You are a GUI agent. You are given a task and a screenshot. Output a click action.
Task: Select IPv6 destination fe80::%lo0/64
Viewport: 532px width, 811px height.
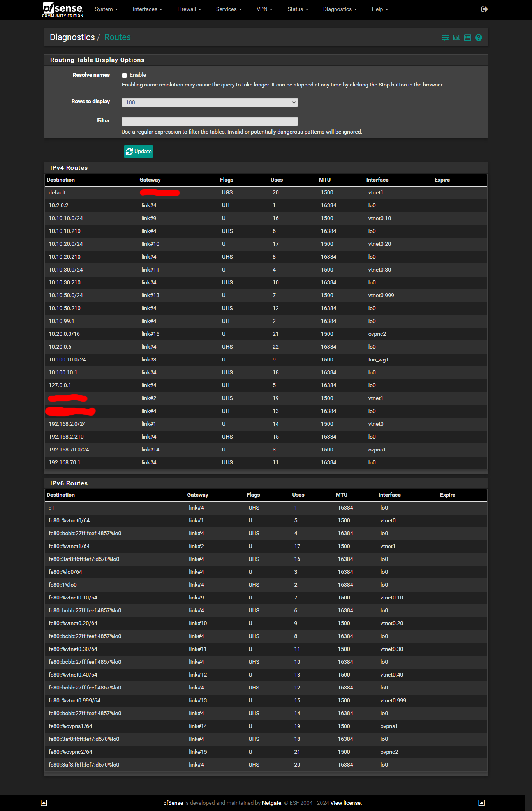click(65, 572)
